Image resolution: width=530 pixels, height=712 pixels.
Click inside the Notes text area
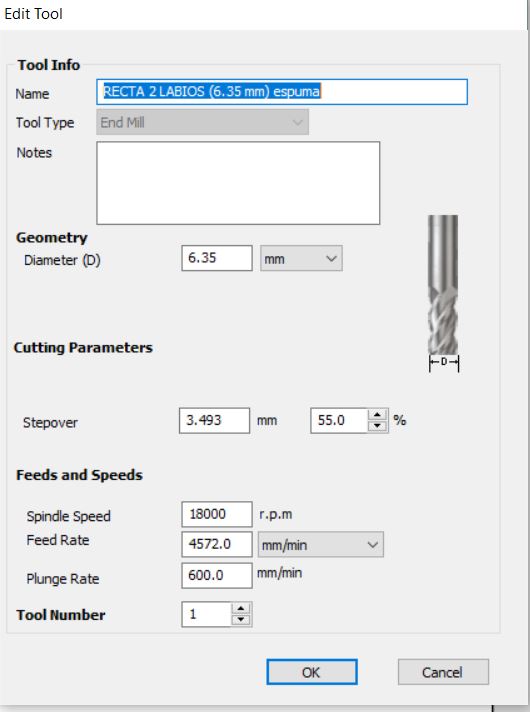(238, 183)
